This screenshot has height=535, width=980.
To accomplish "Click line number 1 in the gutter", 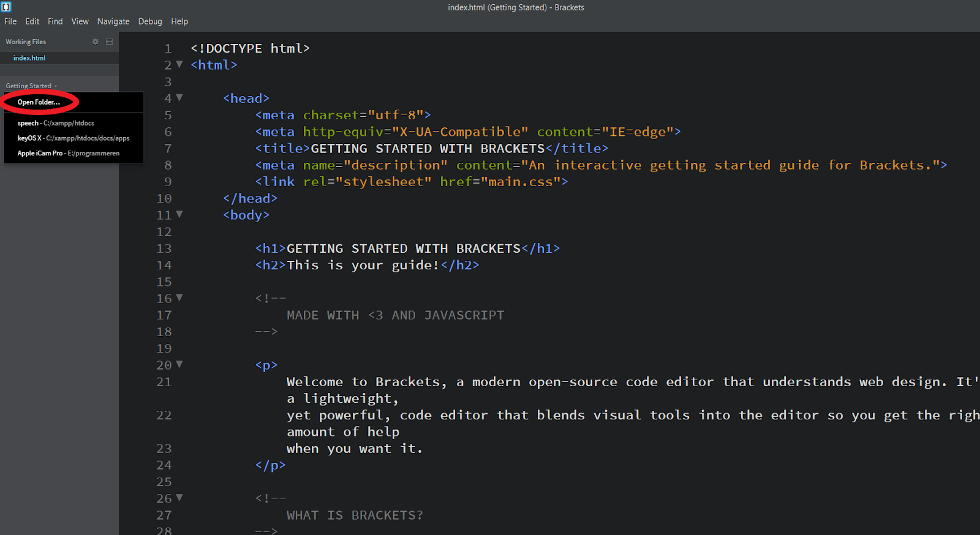I will tap(168, 48).
